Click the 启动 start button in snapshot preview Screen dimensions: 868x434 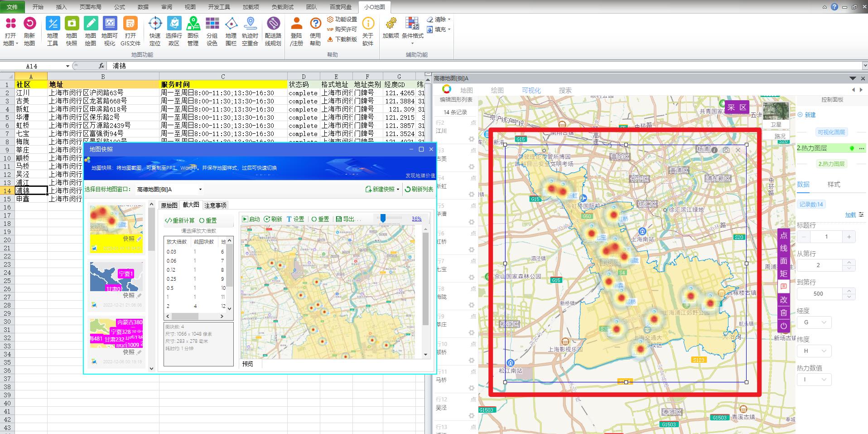pos(251,219)
